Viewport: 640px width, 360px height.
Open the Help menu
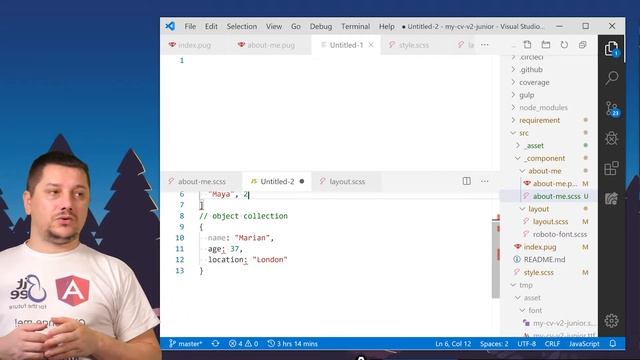(387, 26)
